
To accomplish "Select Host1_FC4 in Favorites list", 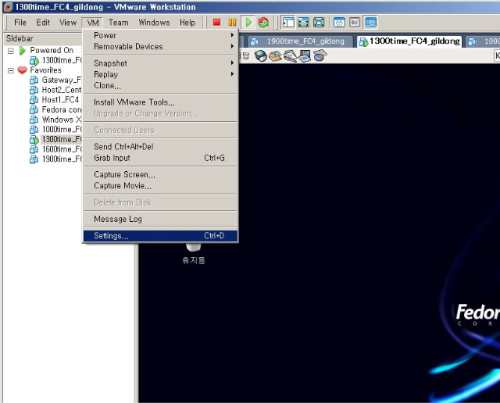I will [x=55, y=100].
